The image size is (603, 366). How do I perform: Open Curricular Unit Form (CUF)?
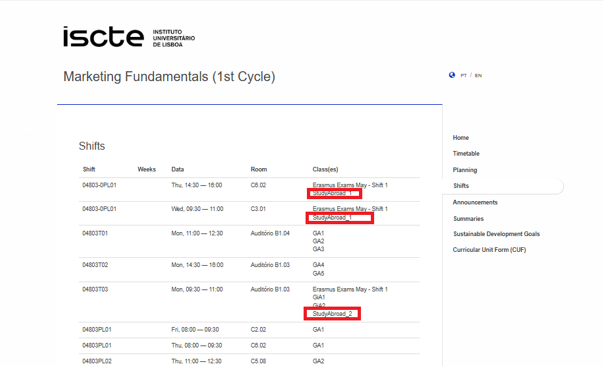point(489,250)
